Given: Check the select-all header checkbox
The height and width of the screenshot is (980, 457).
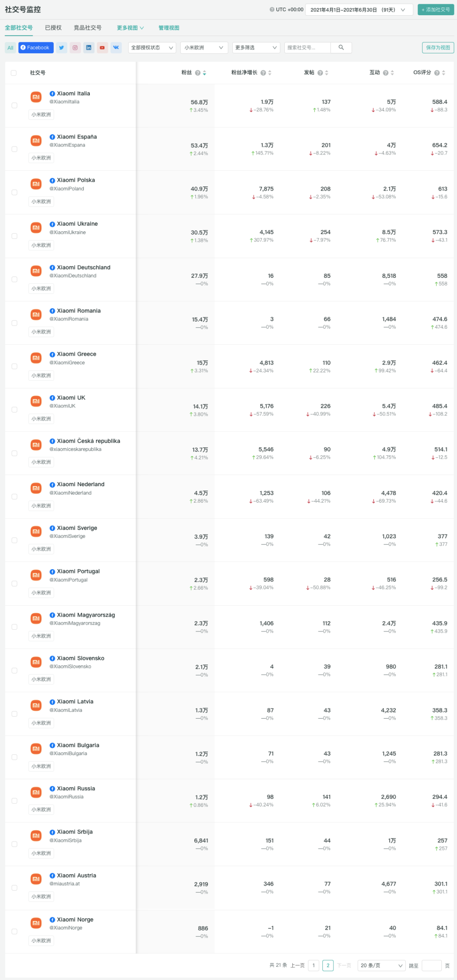Looking at the screenshot, I should click(x=14, y=73).
